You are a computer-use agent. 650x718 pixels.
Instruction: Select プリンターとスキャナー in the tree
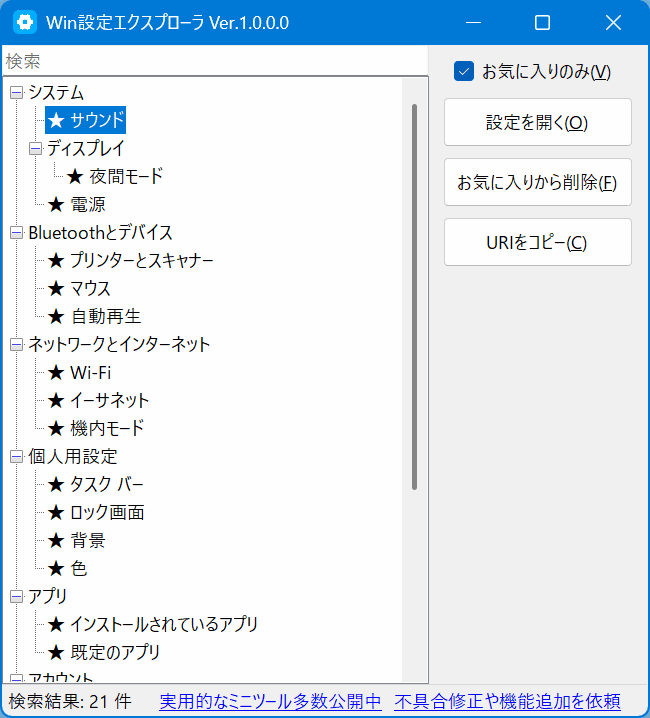click(130, 261)
